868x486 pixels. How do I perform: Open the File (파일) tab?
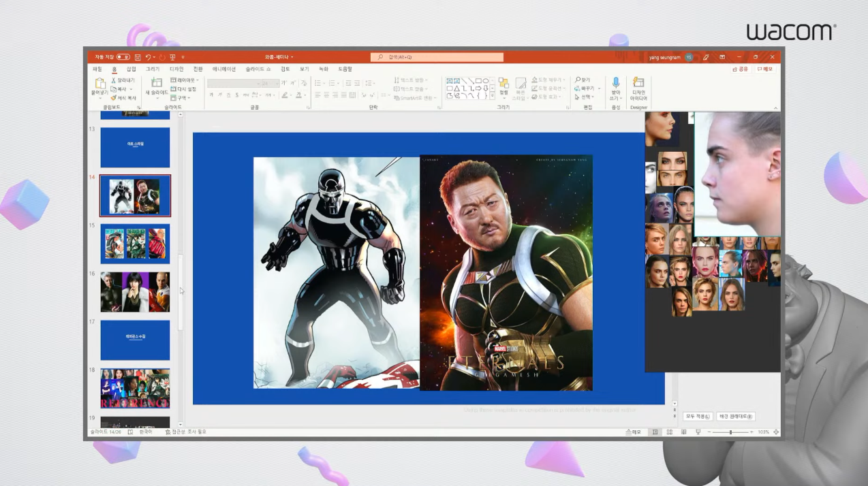[97, 69]
